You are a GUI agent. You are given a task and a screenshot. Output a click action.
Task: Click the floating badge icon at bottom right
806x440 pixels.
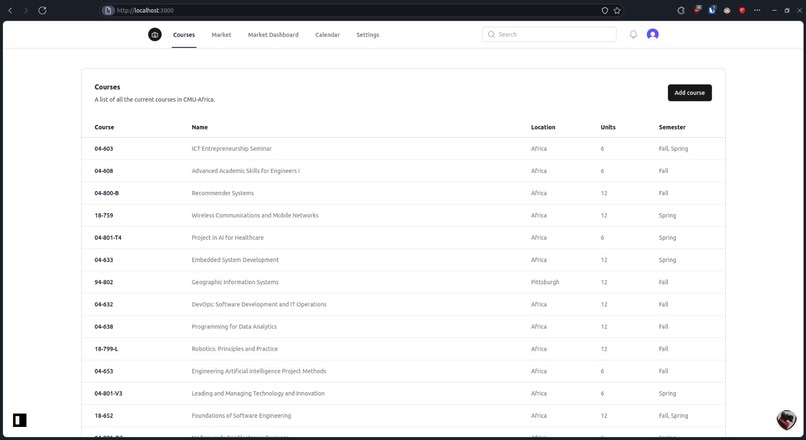tap(786, 420)
